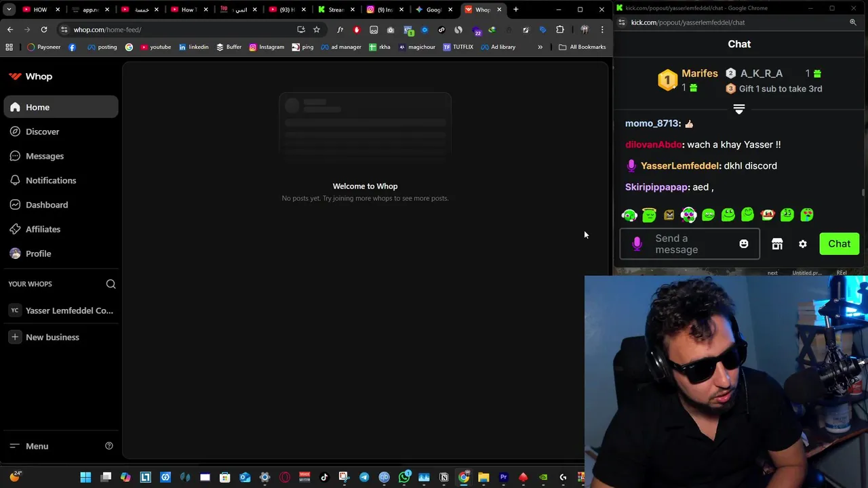Open Notifications in the Whop sidebar
868x488 pixels.
[61, 180]
